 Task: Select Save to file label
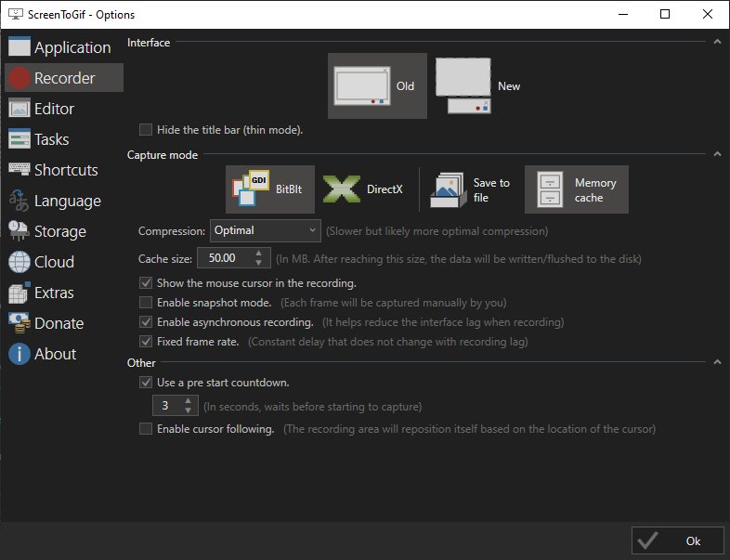tap(491, 190)
